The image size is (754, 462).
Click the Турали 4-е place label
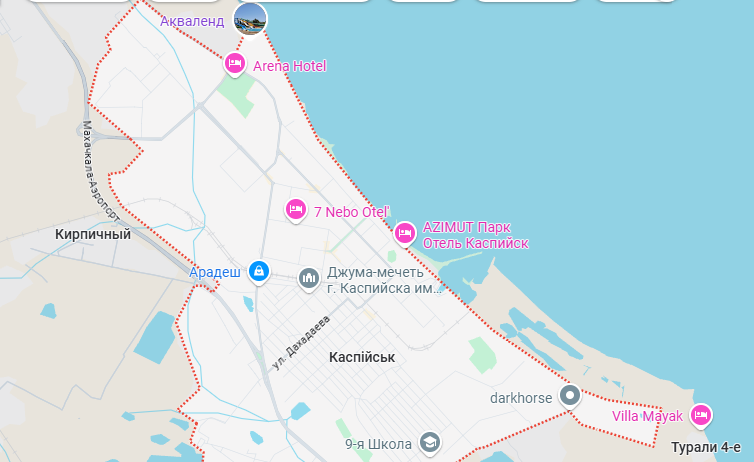point(706,448)
